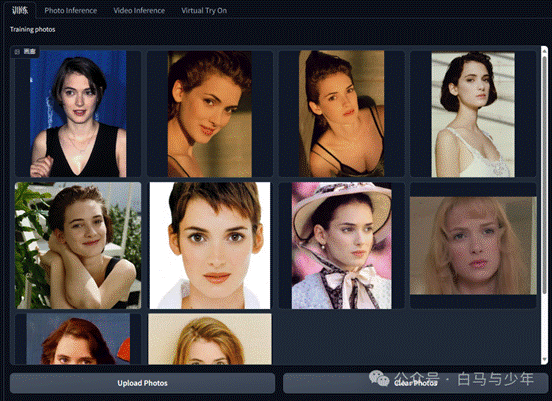The width and height of the screenshot is (552, 401).
Task: Switch to the 训练 tab
Action: (x=20, y=11)
